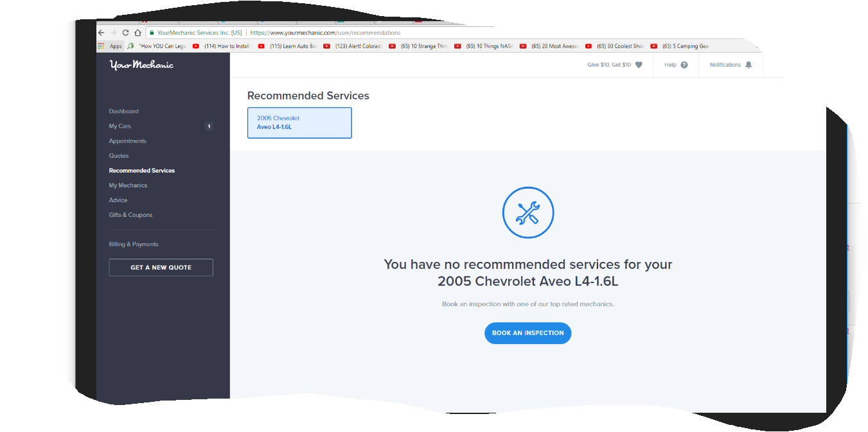
Task: Click the "You have no recommended services" message
Action: (x=528, y=273)
